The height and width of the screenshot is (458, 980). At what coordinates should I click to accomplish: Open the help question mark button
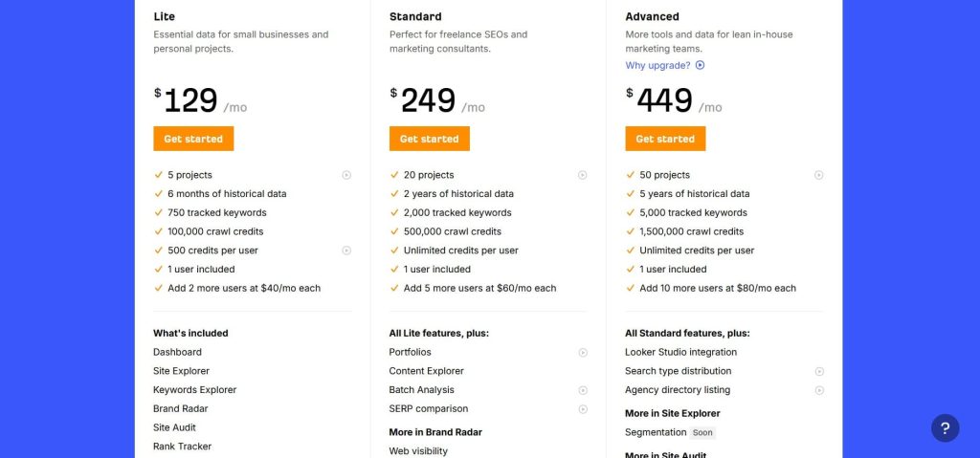[x=945, y=427]
